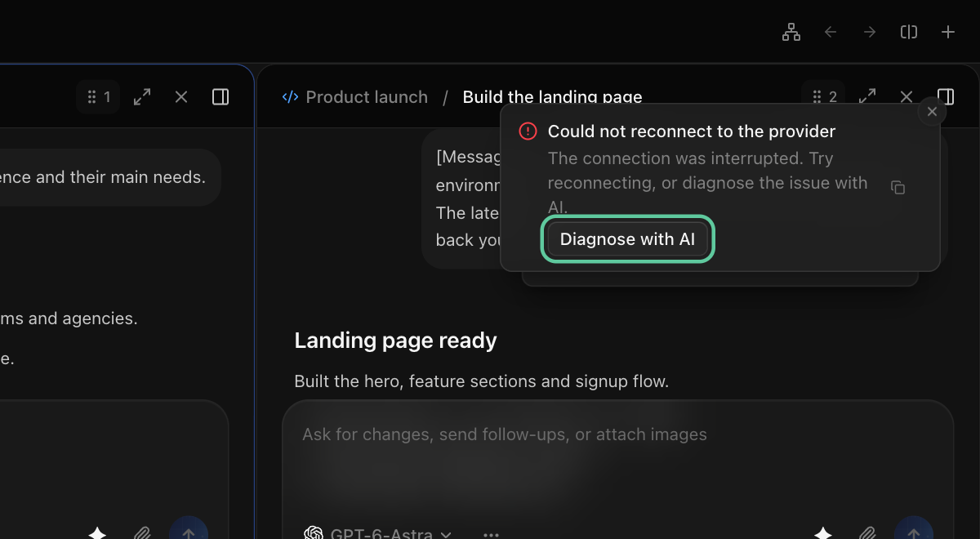Select the Landing page ready heading

click(x=395, y=341)
